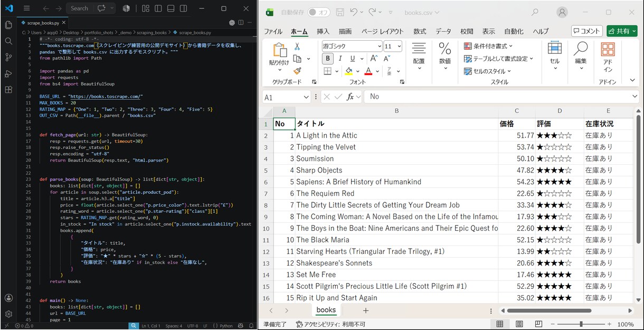Click the Excel Save icon
Image resolution: width=644 pixels, height=330 pixels.
click(x=340, y=12)
